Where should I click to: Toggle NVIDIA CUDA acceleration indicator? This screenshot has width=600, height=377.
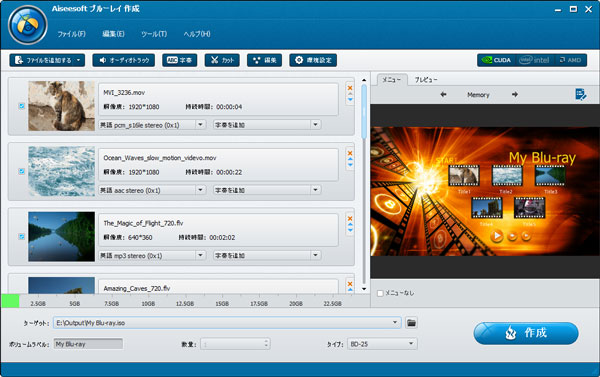[496, 60]
